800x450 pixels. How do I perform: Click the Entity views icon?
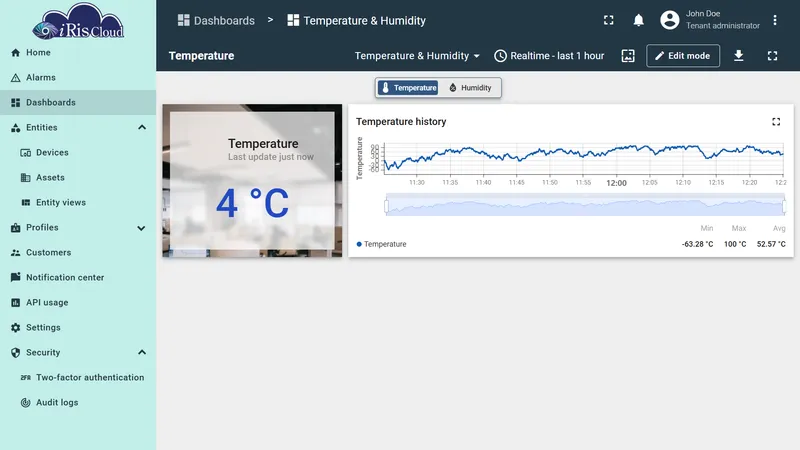pyautogui.click(x=26, y=203)
